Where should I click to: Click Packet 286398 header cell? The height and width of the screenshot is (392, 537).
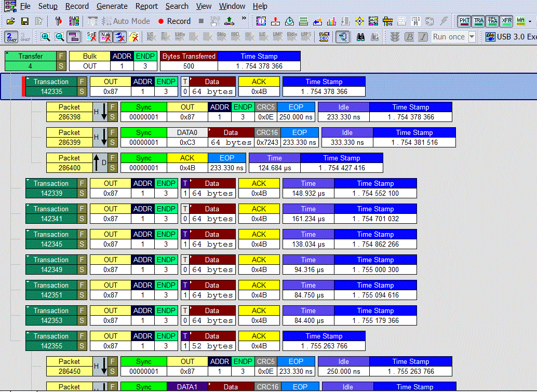point(70,112)
